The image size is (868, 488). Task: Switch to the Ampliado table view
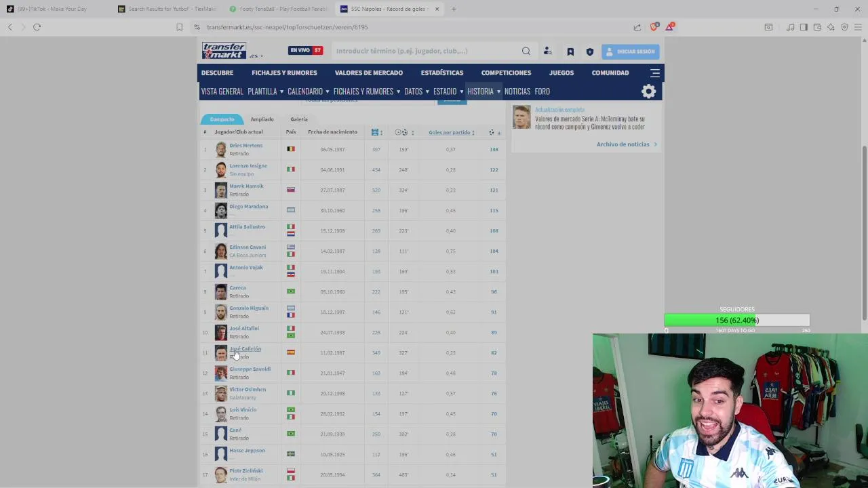[x=262, y=119]
